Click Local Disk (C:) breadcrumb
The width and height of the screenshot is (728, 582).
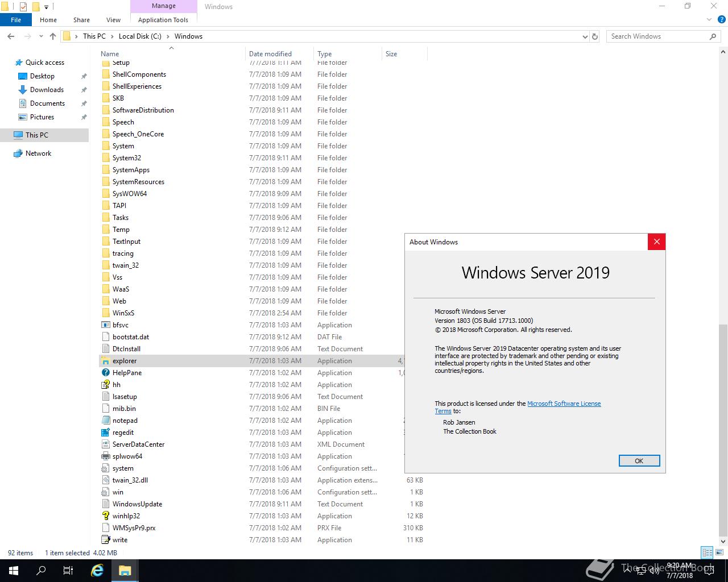pyautogui.click(x=140, y=36)
